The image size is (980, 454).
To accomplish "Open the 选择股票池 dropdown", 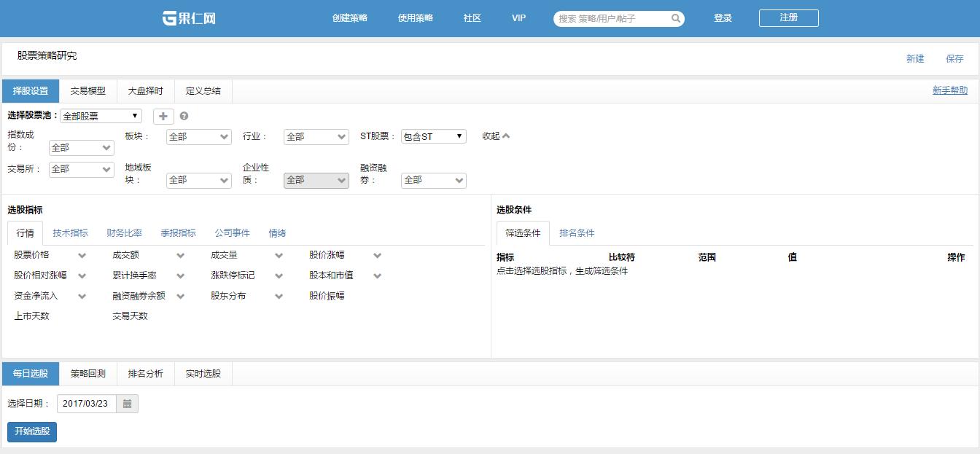I will (101, 116).
